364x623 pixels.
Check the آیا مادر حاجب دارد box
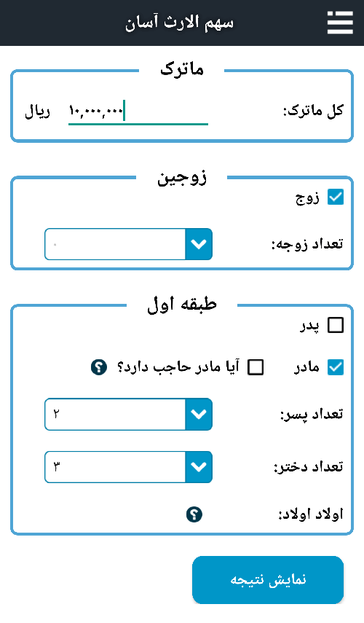(x=256, y=367)
